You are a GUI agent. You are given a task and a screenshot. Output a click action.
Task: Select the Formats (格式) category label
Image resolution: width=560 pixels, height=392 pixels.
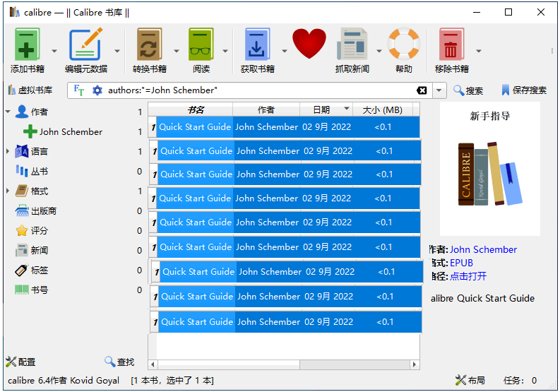(40, 191)
